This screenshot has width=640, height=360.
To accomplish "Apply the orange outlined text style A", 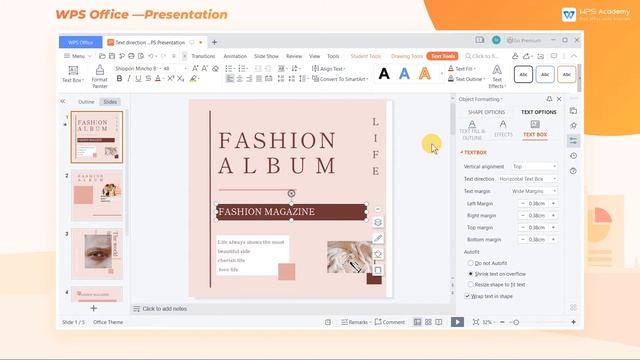I will [424, 74].
